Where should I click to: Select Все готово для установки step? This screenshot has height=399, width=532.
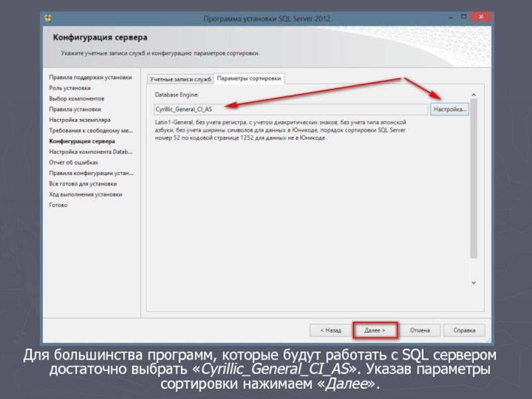(x=82, y=184)
